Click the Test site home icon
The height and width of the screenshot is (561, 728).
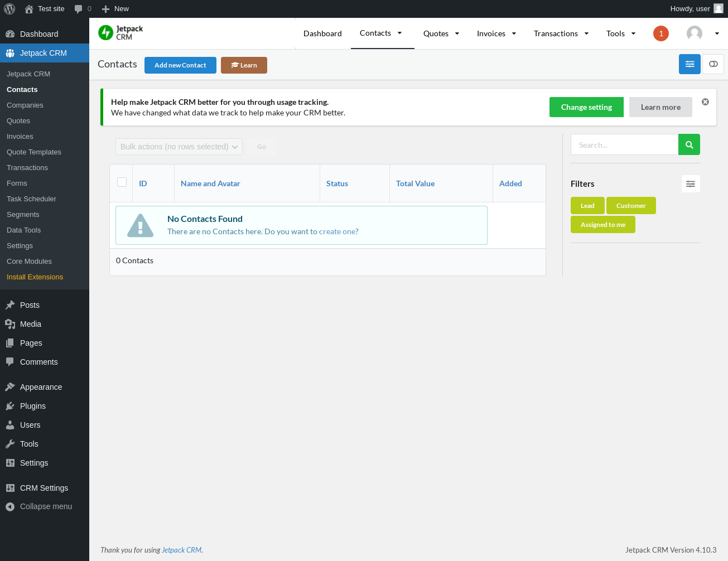click(x=29, y=9)
